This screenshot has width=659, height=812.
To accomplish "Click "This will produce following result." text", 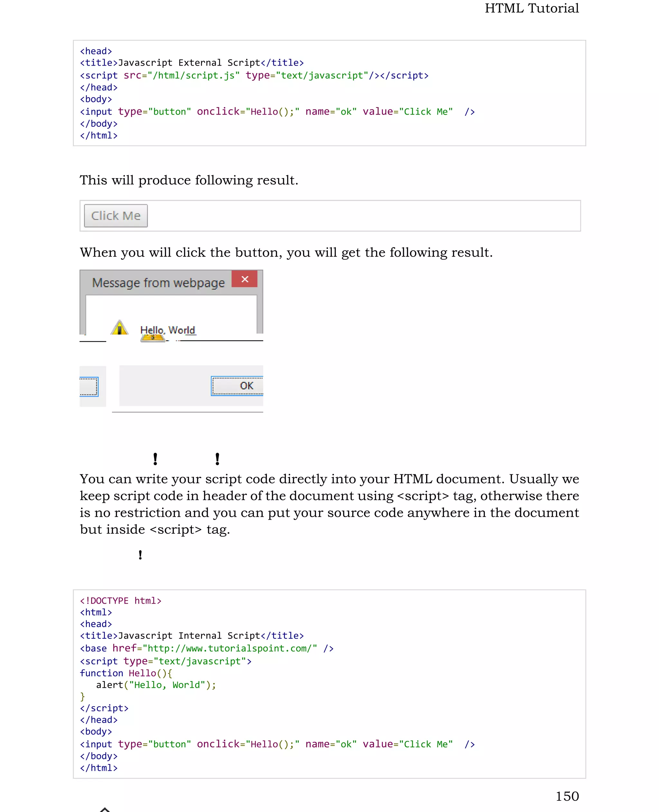I will tap(189, 180).
